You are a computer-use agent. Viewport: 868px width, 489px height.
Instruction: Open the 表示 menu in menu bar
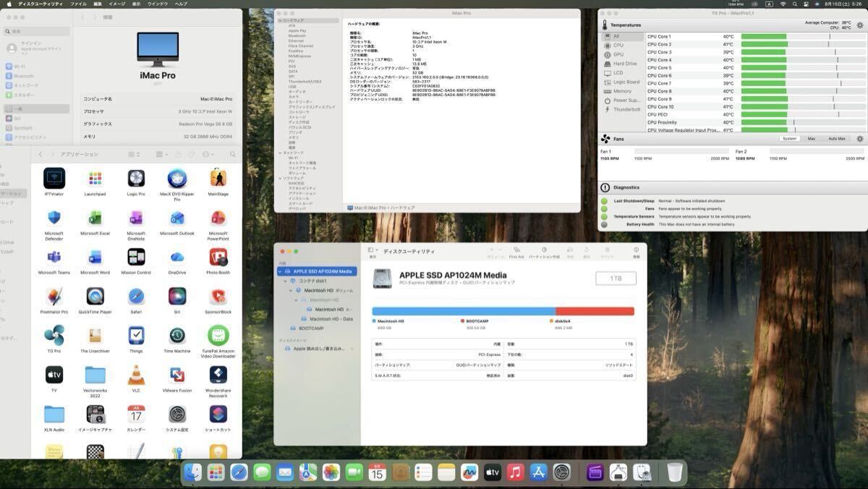coord(136,4)
